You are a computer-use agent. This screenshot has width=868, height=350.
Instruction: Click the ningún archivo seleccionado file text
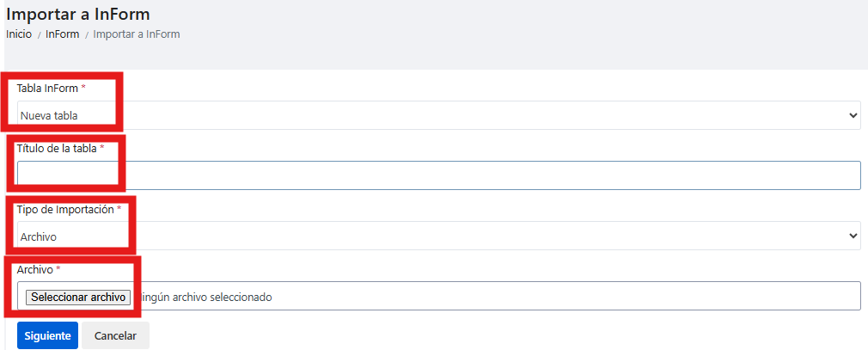(208, 298)
